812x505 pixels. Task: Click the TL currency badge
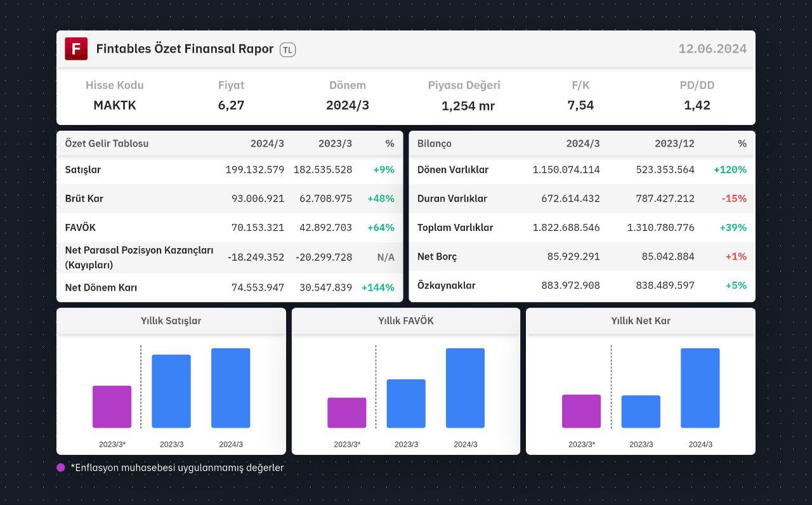pyautogui.click(x=287, y=49)
